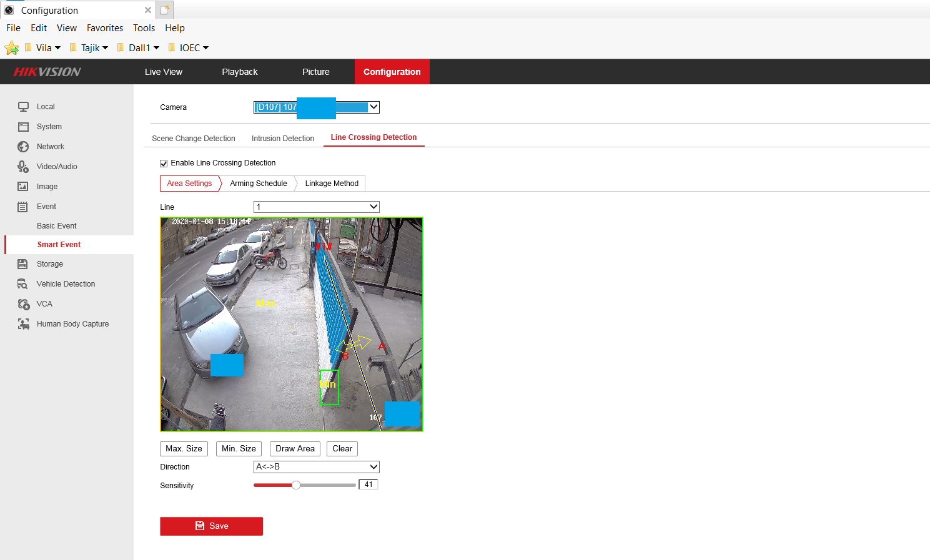Go to the Arming Schedule step
Screen dimensions: 930x560
tap(258, 184)
